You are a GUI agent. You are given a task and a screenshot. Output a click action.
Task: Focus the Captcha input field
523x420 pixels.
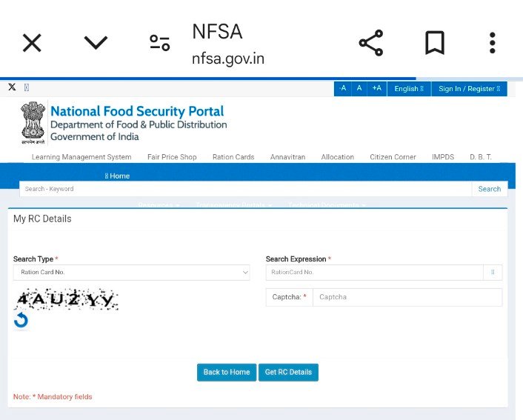[407, 297]
